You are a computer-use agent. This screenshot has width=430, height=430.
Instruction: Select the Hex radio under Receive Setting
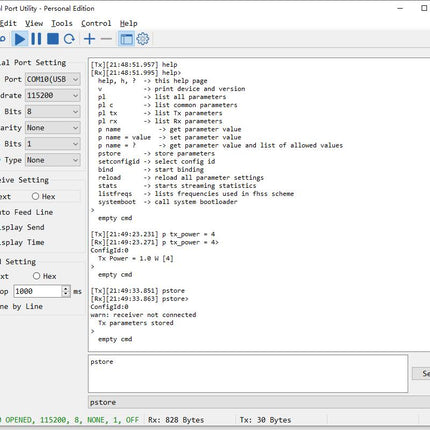(35, 196)
